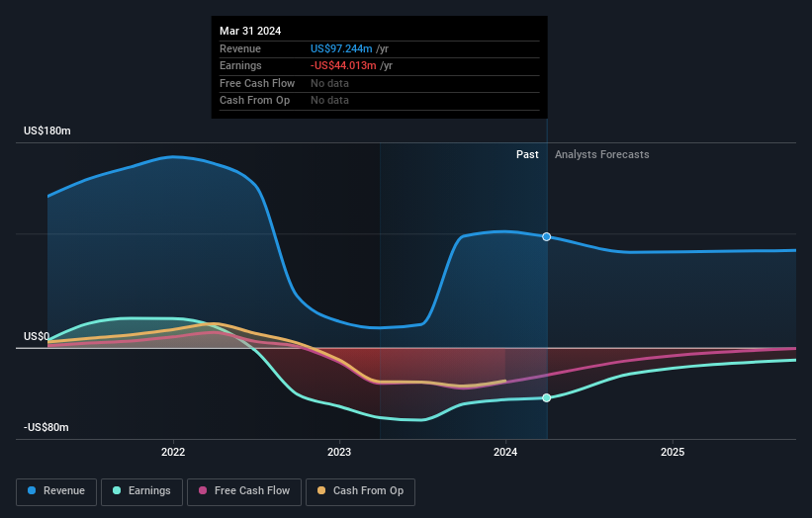The image size is (812, 518).
Task: Click the blue Revenue legend dot
Action: 32,490
